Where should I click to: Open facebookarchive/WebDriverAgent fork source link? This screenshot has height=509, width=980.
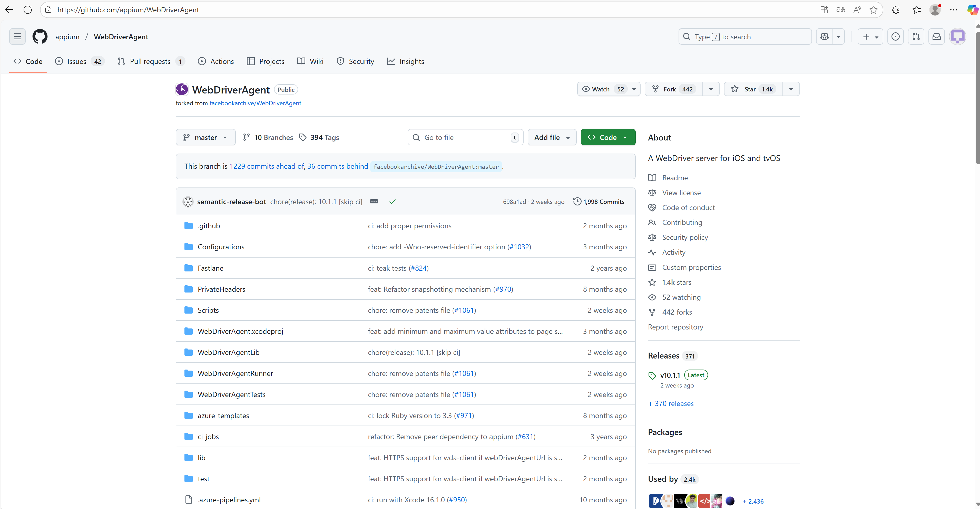coord(255,103)
